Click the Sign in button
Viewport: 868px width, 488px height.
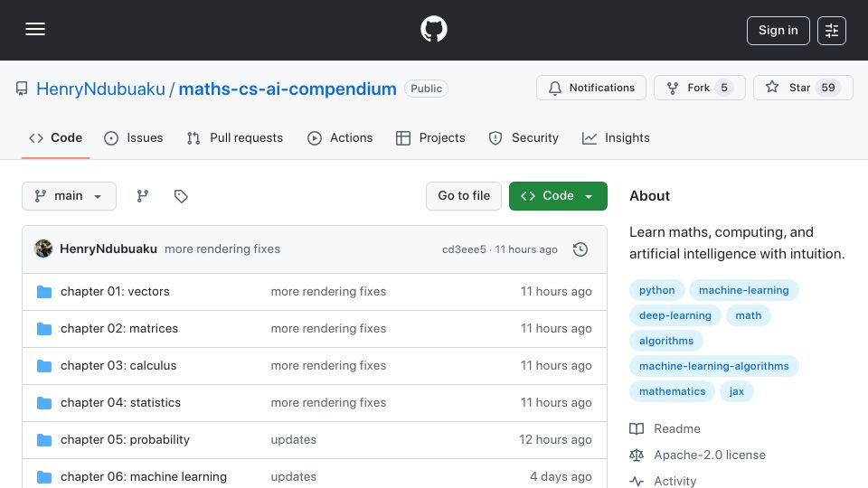point(778,31)
